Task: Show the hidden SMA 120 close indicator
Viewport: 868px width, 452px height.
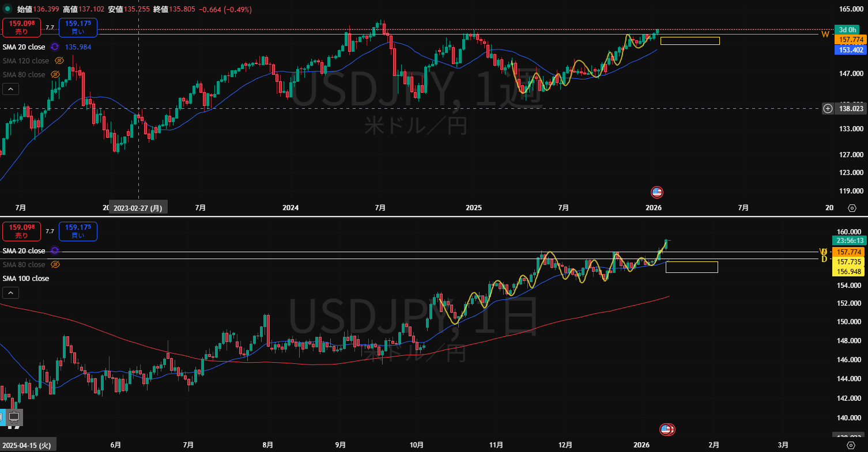Action: pos(59,60)
